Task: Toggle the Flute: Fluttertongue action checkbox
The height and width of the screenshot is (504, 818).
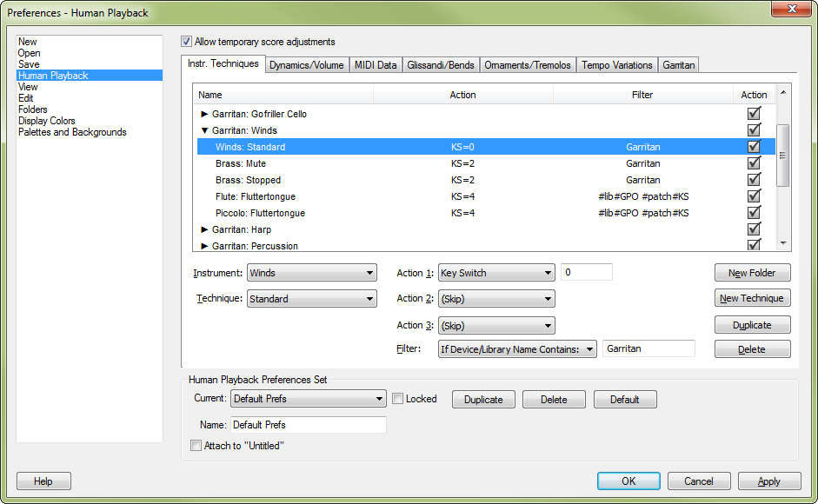Action: 754,196
